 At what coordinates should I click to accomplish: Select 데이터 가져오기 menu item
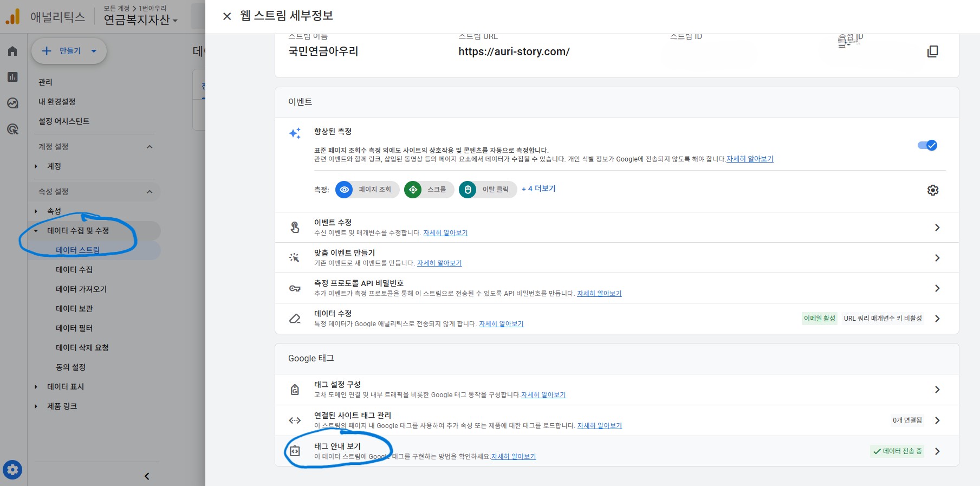[81, 289]
